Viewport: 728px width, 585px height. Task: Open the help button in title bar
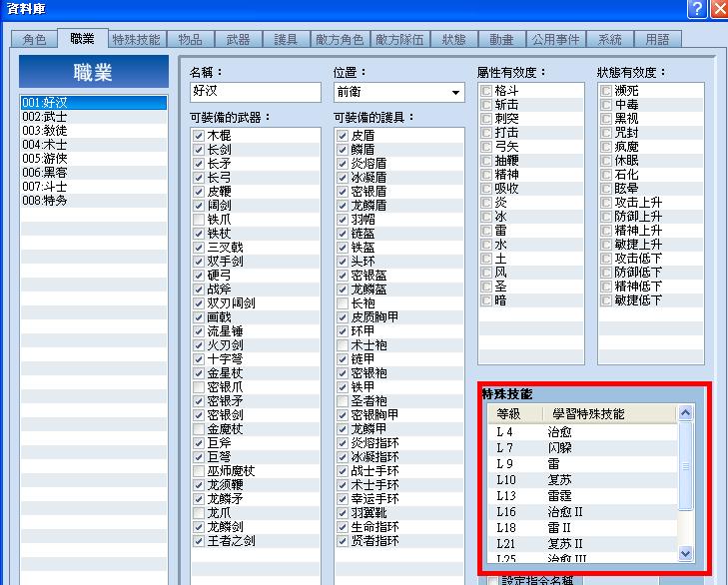pos(697,8)
